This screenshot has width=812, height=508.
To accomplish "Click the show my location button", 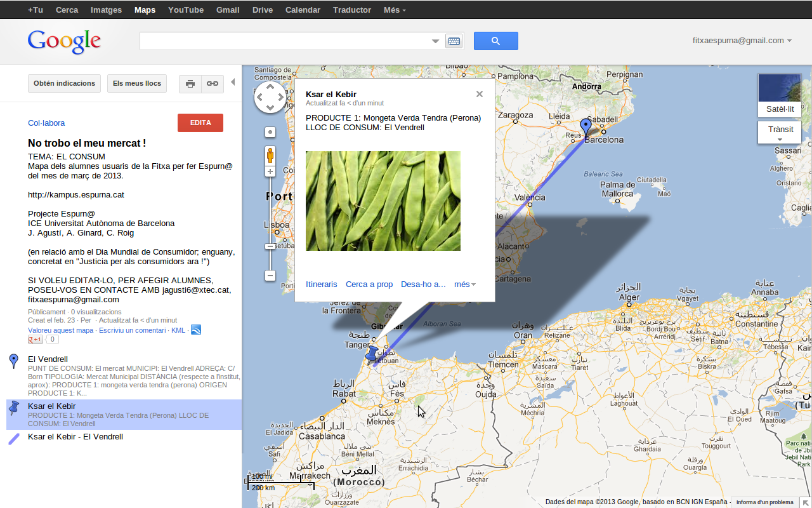I will [x=270, y=132].
